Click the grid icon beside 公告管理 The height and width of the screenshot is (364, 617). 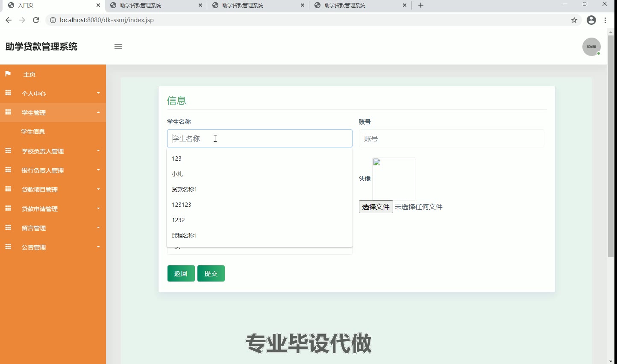[x=8, y=247]
